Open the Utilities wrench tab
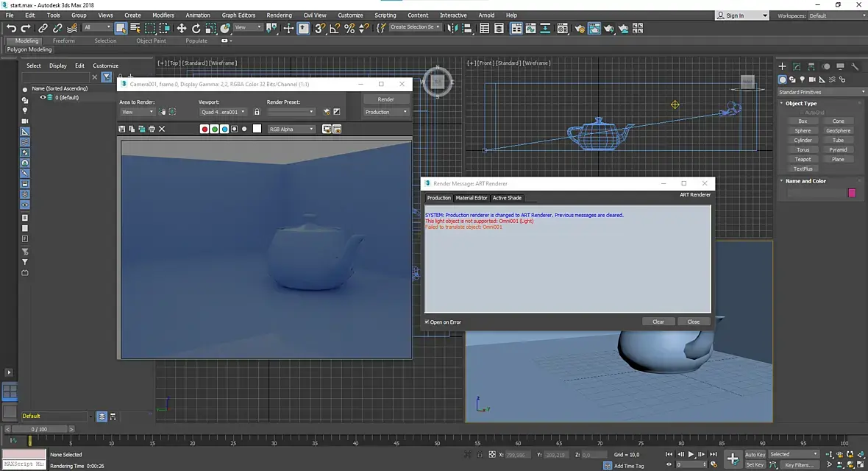The height and width of the screenshot is (471, 868). tap(854, 67)
